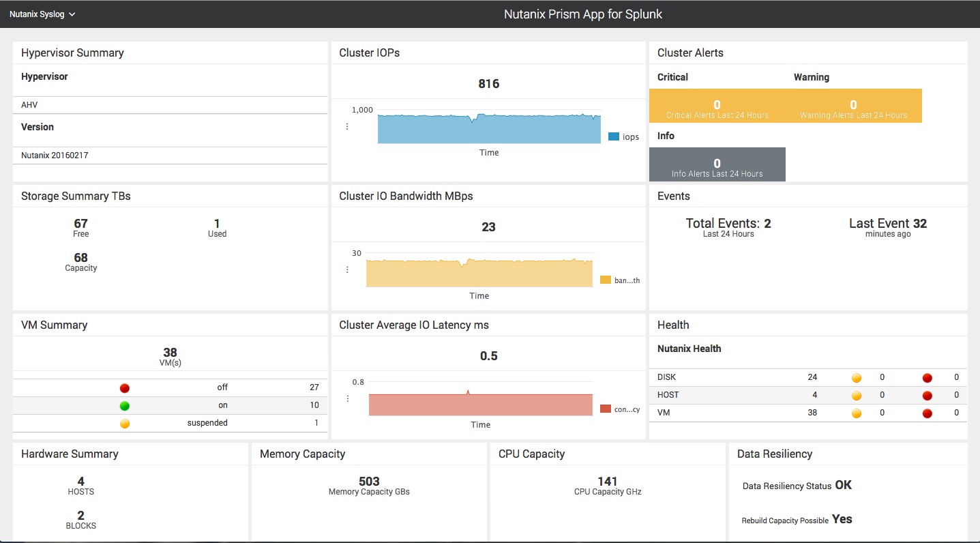Toggle the latency legend entry
Screen dimensions: 980x543
pos(620,409)
